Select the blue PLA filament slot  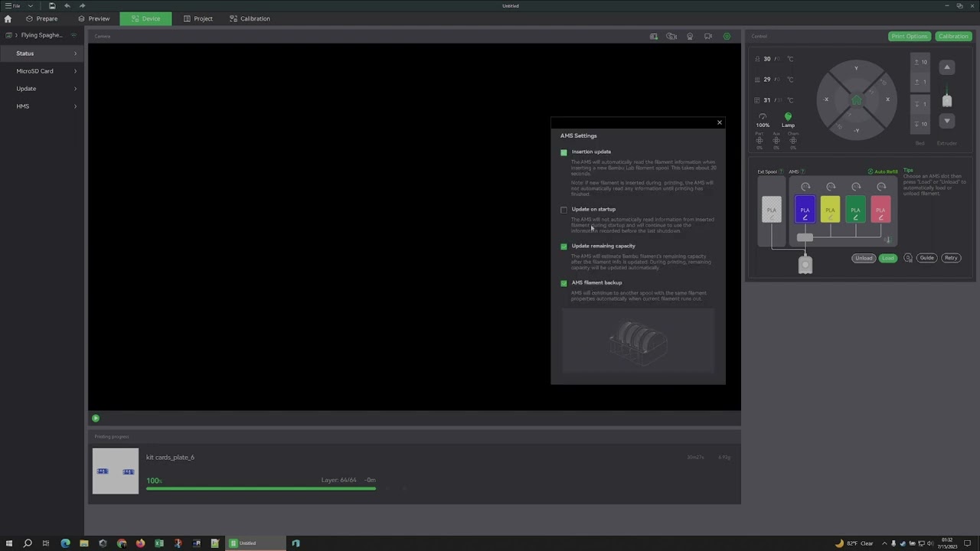805,210
